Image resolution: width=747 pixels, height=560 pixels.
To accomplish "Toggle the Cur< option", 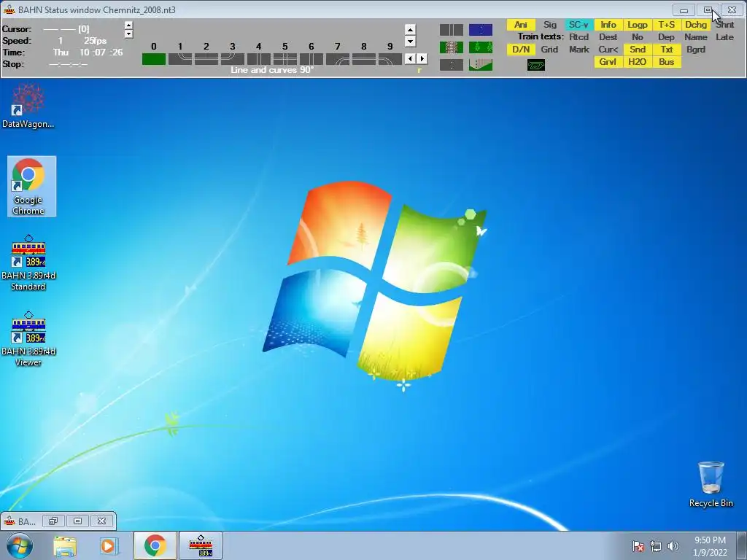I will point(608,50).
